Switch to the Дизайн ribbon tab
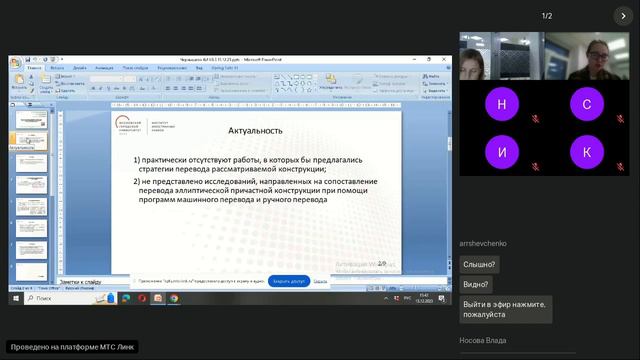Screen dimensions: 640x360 coord(80,68)
